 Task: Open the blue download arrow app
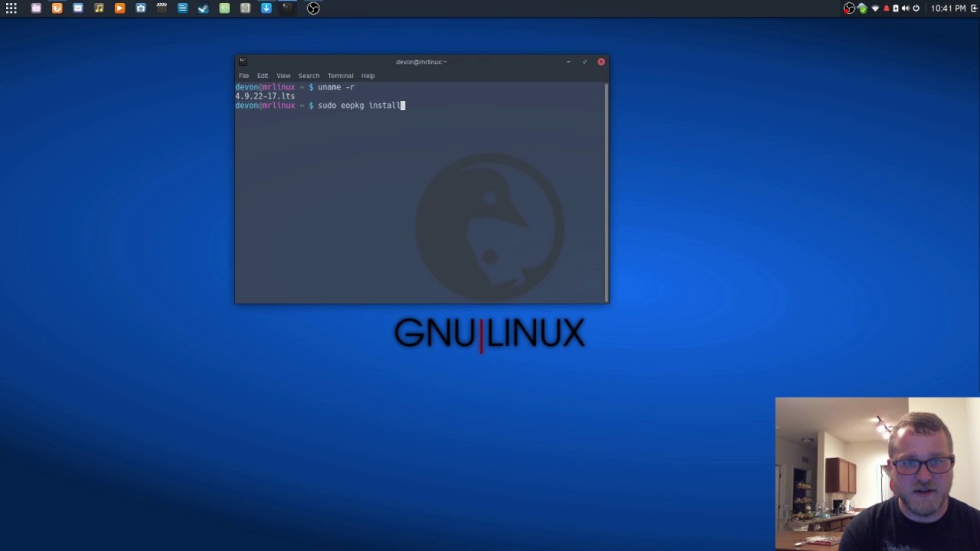(266, 8)
